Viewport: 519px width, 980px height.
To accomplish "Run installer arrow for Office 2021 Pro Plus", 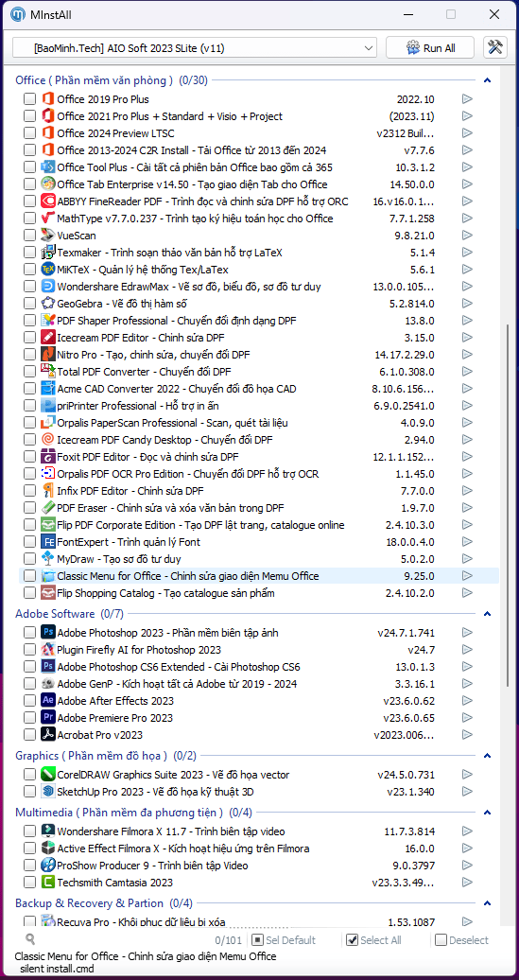I will 467,116.
